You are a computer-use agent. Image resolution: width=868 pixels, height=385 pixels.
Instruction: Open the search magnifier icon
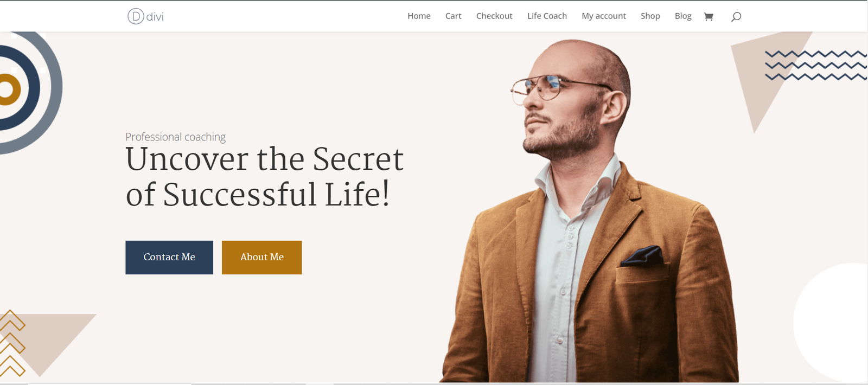[736, 17]
